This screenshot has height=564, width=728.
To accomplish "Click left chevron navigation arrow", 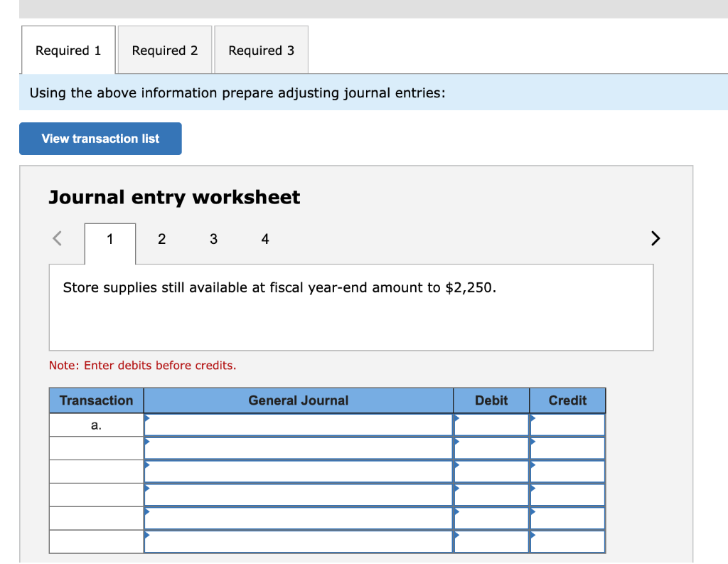I will pyautogui.click(x=57, y=238).
